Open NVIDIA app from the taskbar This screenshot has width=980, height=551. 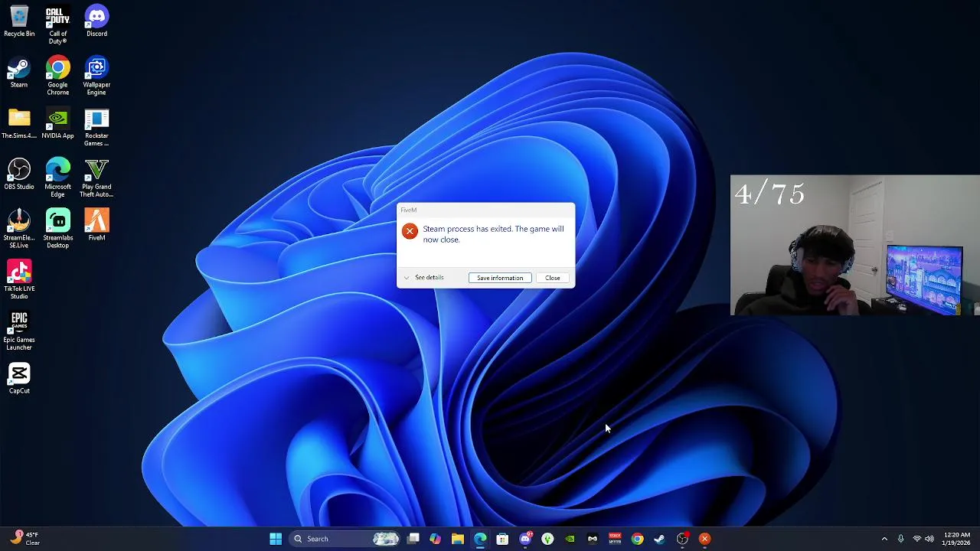[x=570, y=539]
